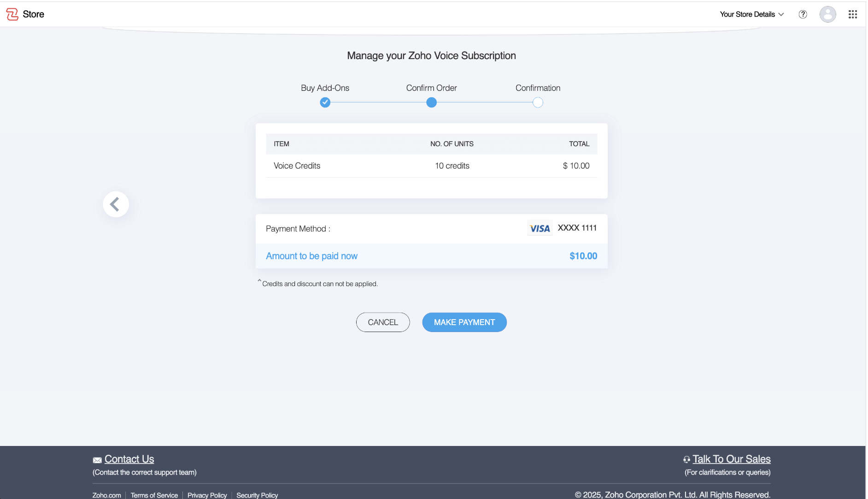
Task: Click the Voice Credits item name
Action: (297, 166)
